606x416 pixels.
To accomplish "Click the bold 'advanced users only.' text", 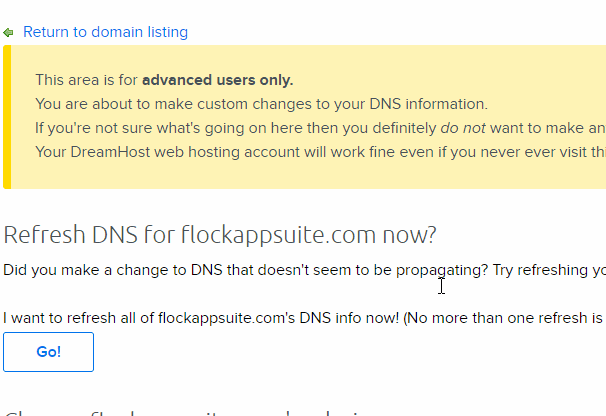I will [x=218, y=80].
